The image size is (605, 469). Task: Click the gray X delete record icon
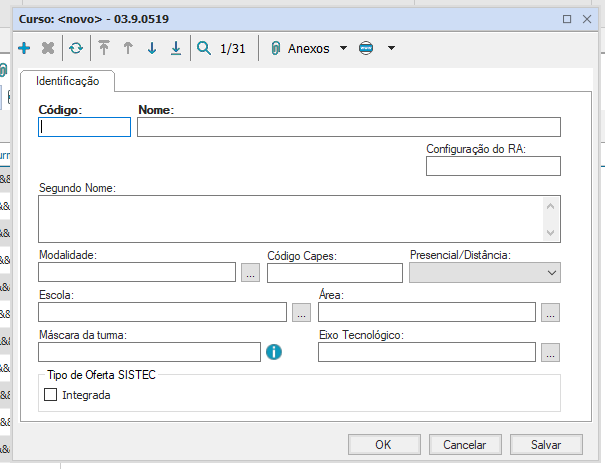pos(48,48)
